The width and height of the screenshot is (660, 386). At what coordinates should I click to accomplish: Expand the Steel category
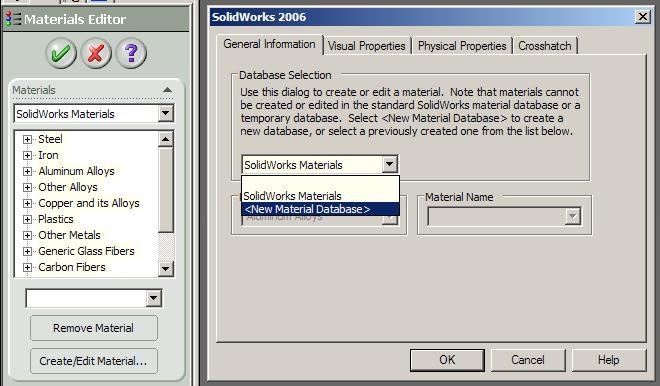(x=27, y=139)
